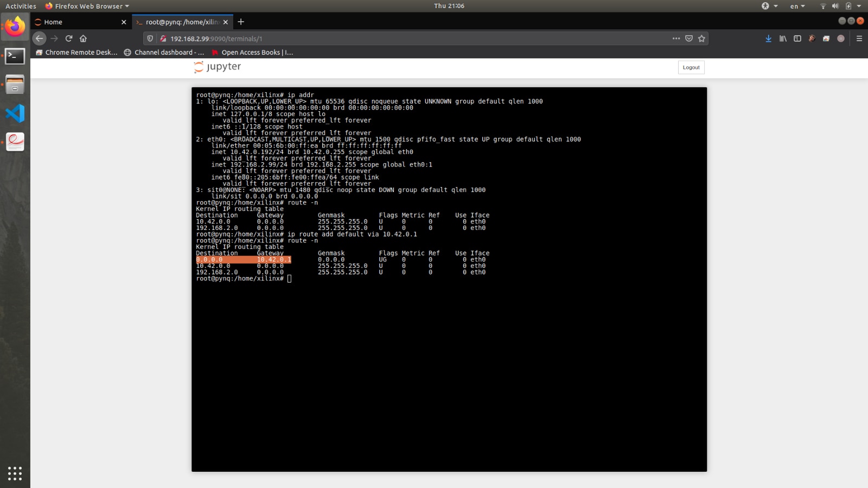Open the Thu 21:06 clock calendar
868x488 pixels.
(449, 6)
